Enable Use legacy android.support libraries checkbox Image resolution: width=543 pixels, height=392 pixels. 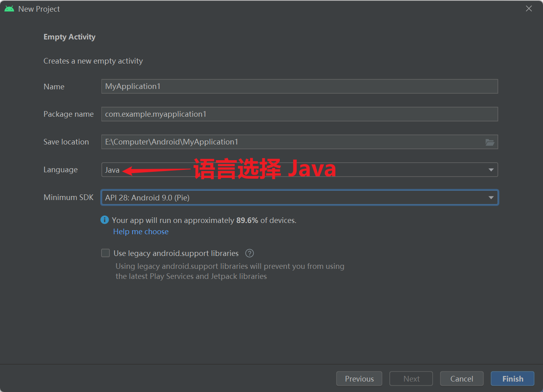tap(105, 253)
